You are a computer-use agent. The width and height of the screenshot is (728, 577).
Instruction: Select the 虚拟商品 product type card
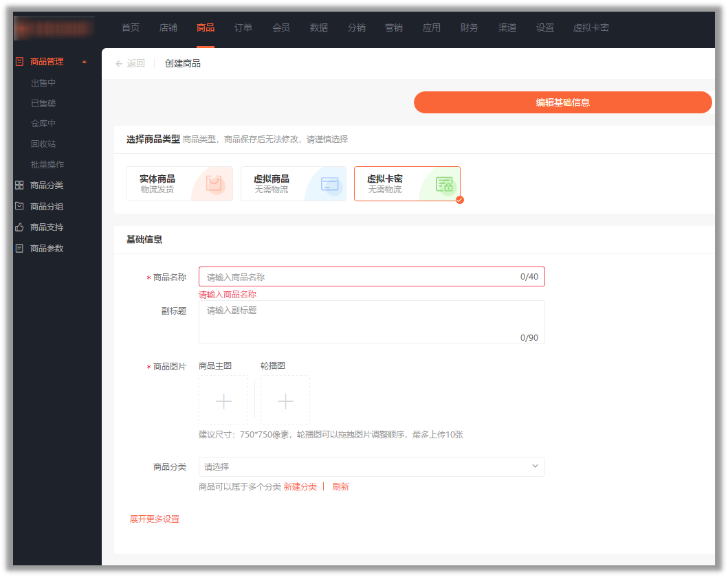click(x=294, y=183)
